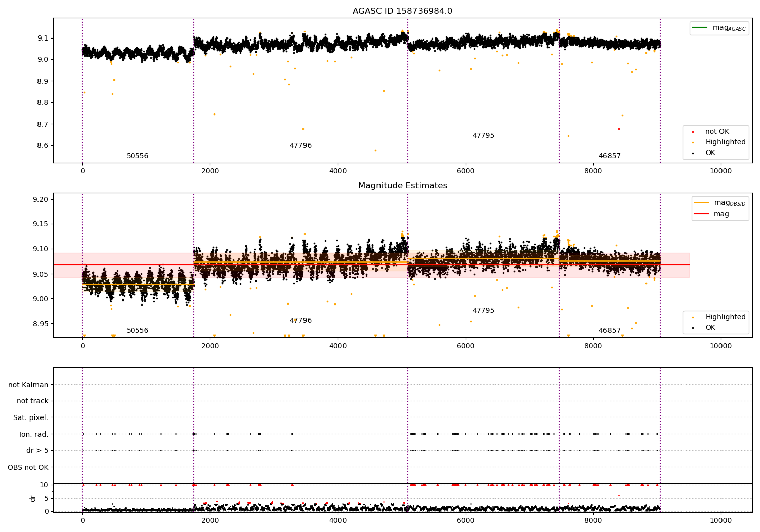Click y-axis tick 9.20 in middle plot
Image resolution: width=760 pixels, height=532 pixels.
(x=41, y=200)
